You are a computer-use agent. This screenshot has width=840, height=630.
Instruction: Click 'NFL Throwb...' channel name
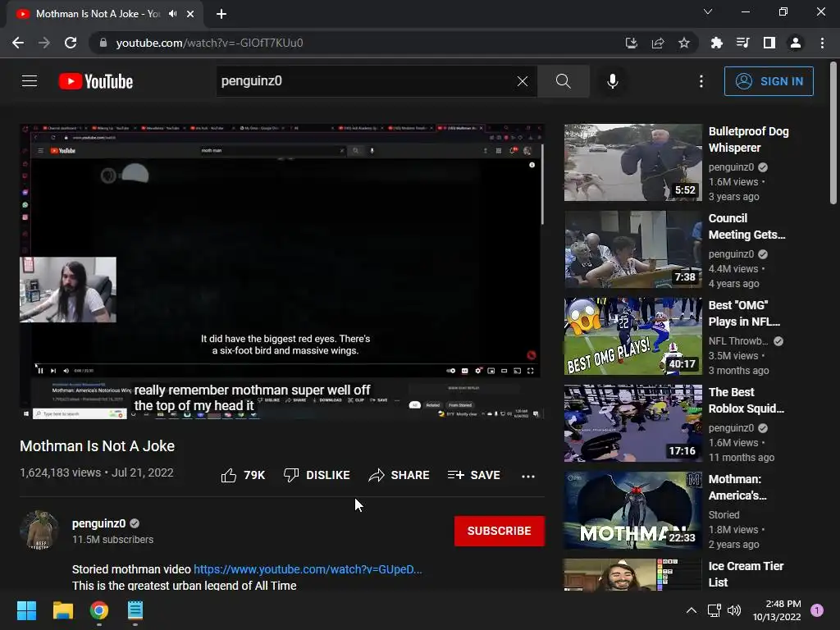pyautogui.click(x=738, y=341)
